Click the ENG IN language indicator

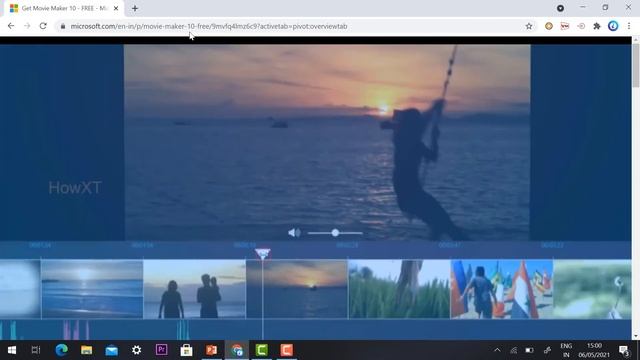pyautogui.click(x=566, y=350)
